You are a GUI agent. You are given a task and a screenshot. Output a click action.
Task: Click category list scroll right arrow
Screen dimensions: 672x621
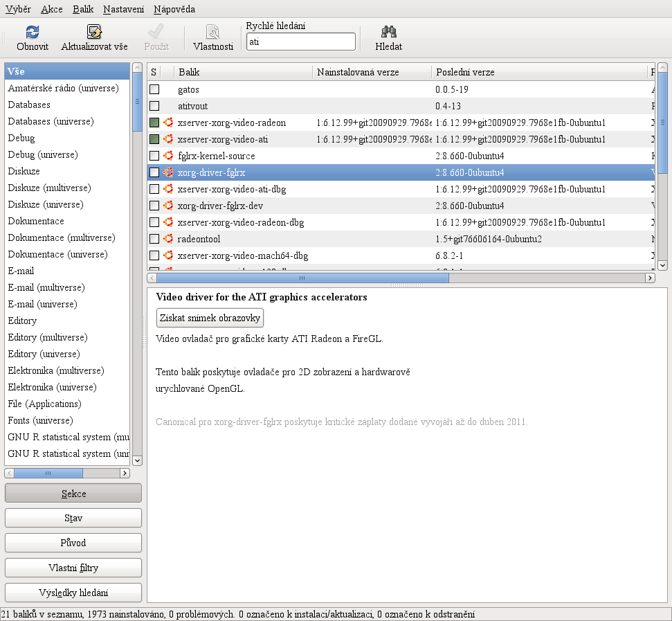tap(125, 473)
